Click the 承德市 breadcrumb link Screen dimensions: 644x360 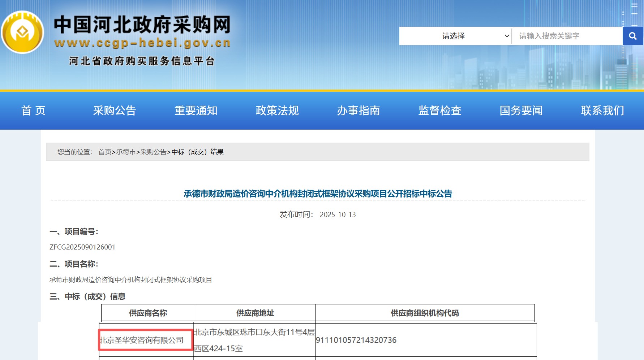click(x=126, y=152)
